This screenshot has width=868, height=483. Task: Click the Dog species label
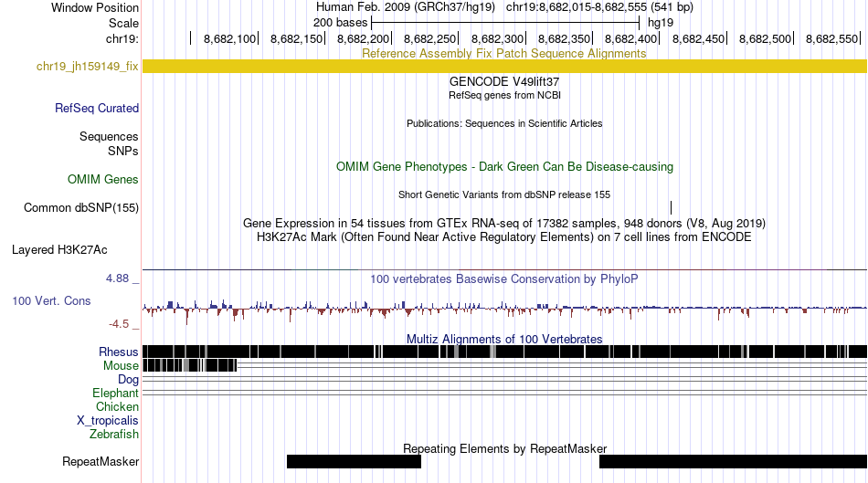[128, 380]
